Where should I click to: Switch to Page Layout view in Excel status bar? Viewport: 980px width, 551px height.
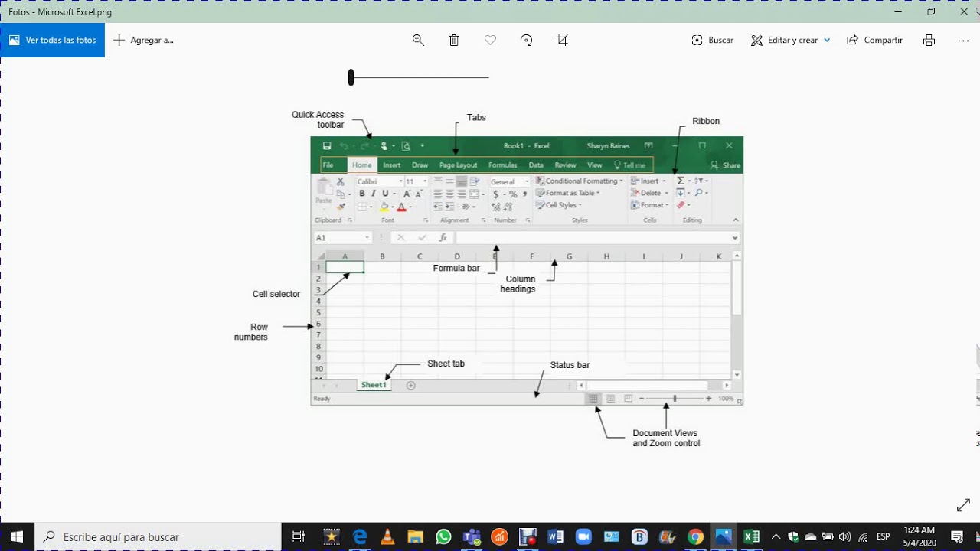pyautogui.click(x=611, y=399)
